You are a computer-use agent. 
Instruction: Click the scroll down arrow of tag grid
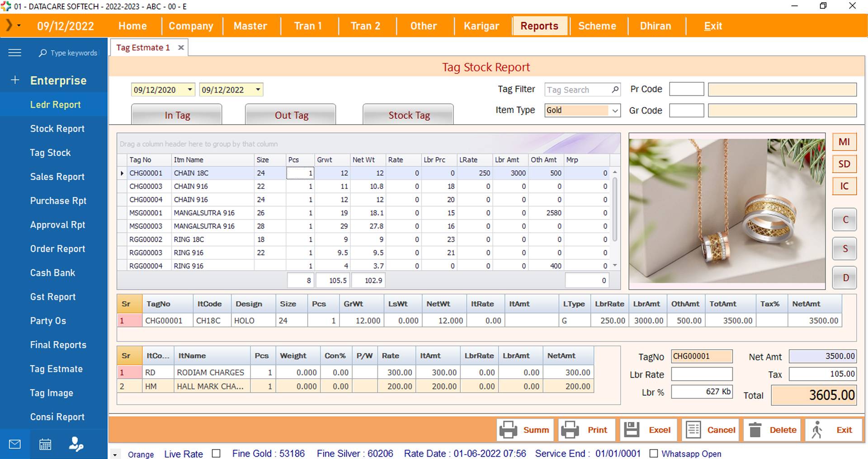(x=615, y=266)
